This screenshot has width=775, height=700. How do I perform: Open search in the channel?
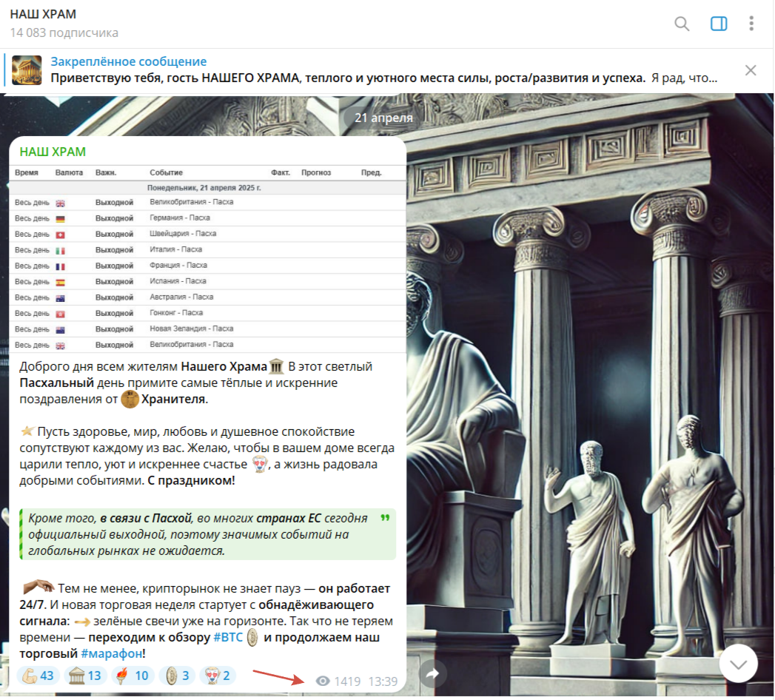pos(682,23)
